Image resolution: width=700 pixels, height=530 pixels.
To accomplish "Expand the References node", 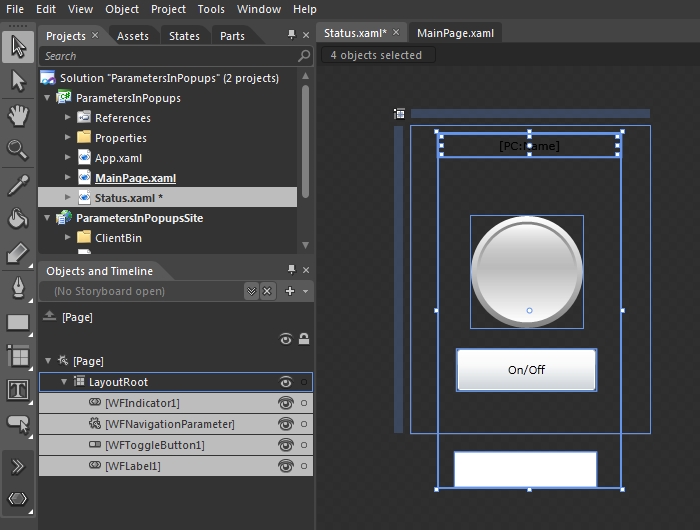I will point(68,118).
